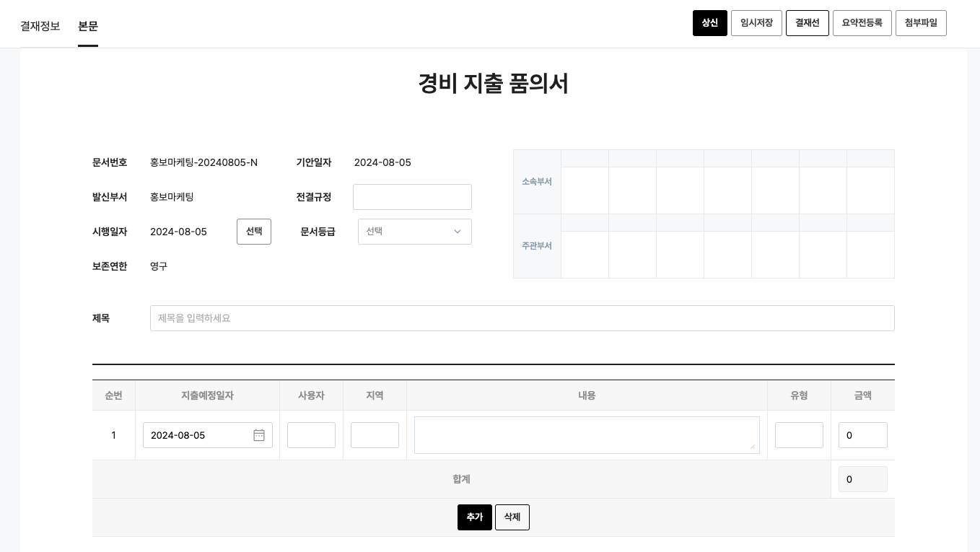The width and height of the screenshot is (980, 552).
Task: Click the 유형 input in row 1
Action: click(799, 435)
